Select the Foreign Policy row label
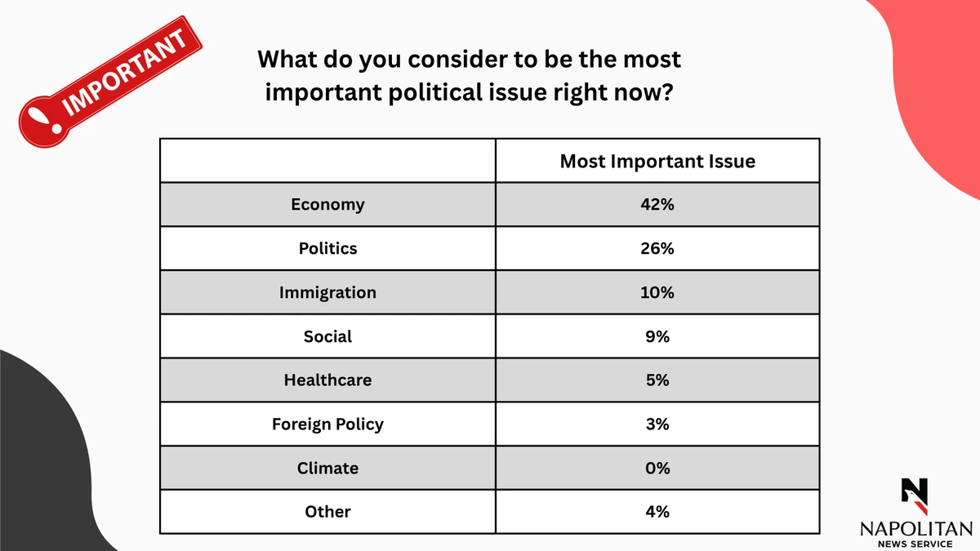This screenshot has width=980, height=551. tap(327, 424)
